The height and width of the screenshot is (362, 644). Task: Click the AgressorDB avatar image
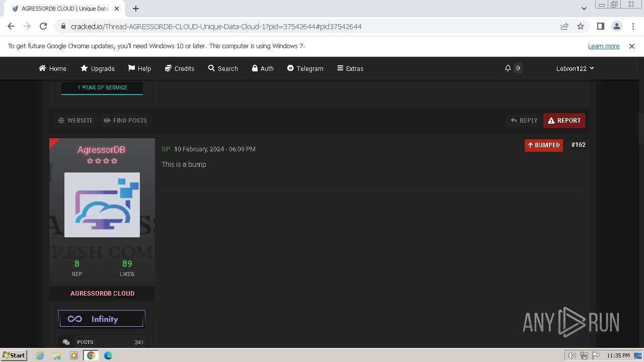(102, 205)
